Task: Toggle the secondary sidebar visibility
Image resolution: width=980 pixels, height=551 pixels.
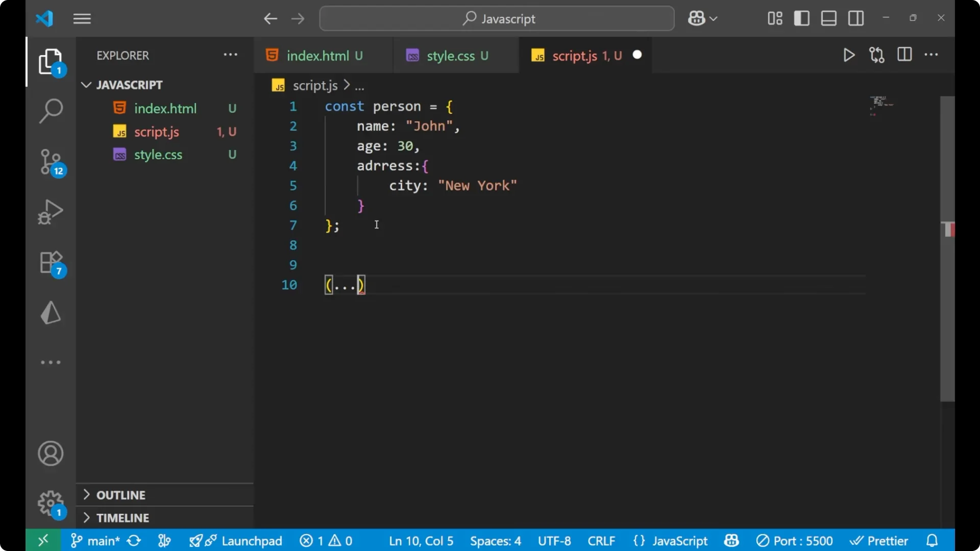Action: [855, 18]
